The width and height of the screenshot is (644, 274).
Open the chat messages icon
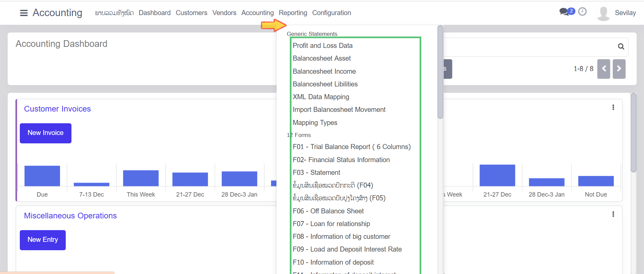(x=565, y=12)
